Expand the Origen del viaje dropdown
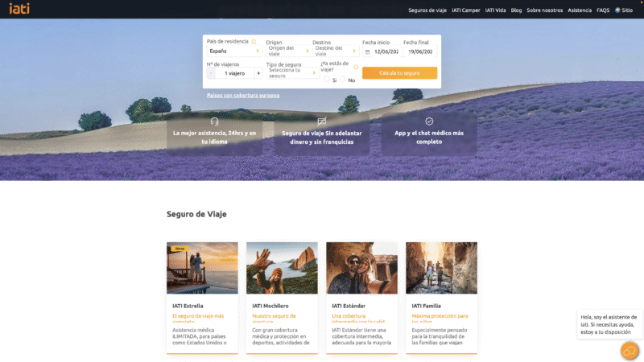The width and height of the screenshot is (644, 362). coord(289,51)
